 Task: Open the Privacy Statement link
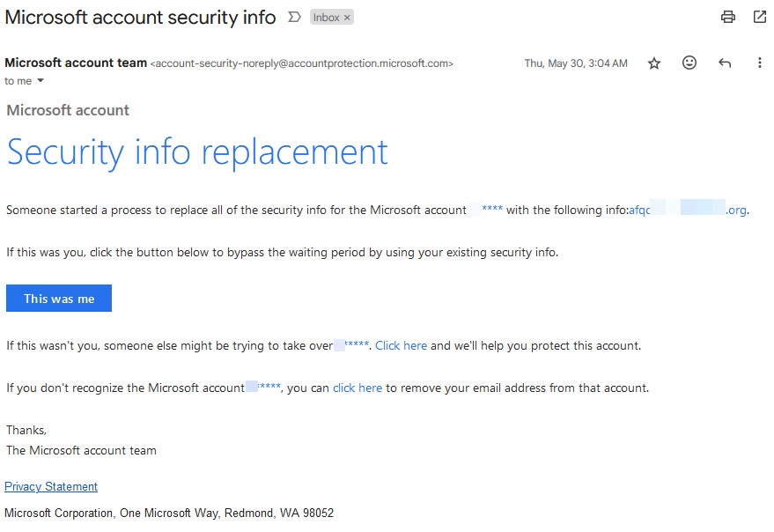click(51, 486)
